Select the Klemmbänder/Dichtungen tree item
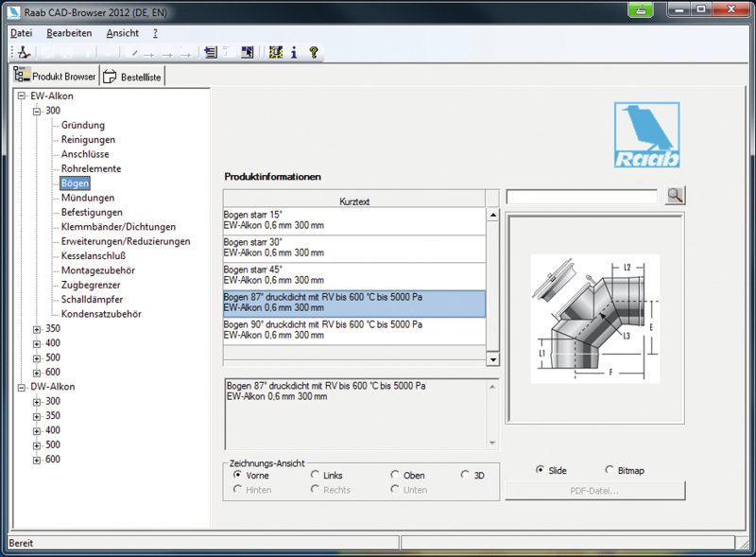 coord(118,226)
